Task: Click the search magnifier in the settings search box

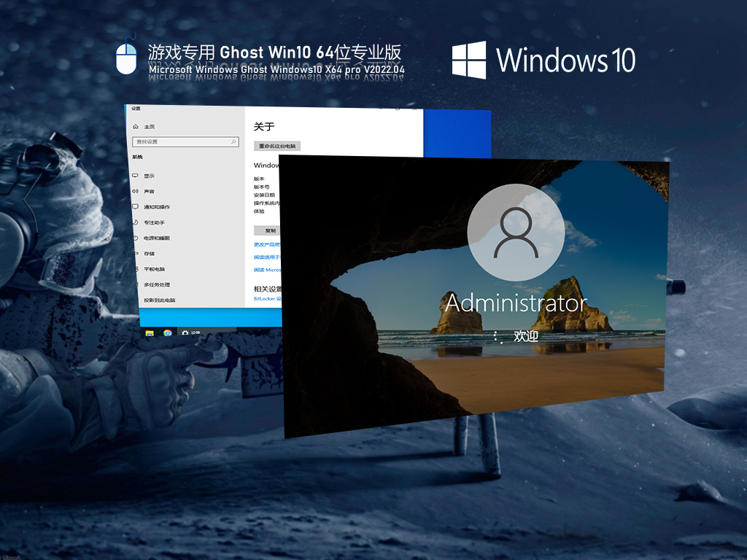Action: (x=233, y=141)
